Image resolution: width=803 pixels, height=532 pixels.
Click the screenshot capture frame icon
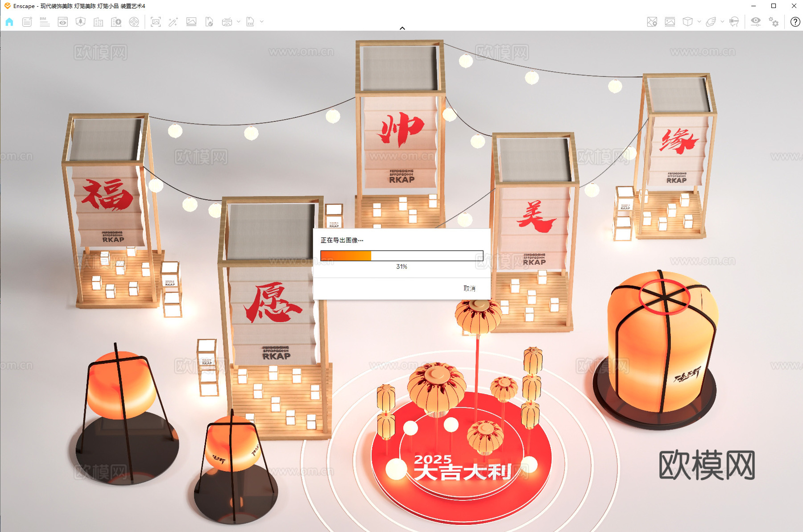(x=156, y=21)
